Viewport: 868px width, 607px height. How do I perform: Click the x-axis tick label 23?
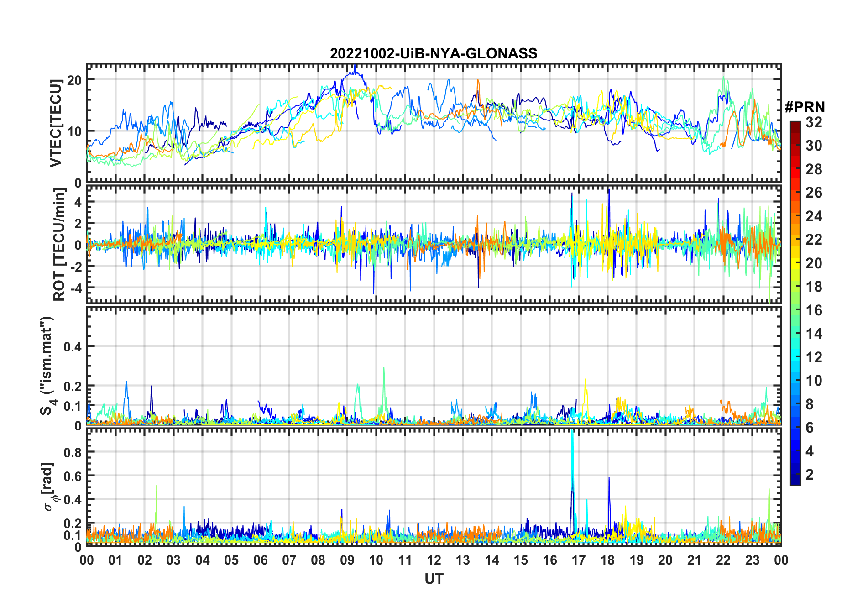coord(752,560)
